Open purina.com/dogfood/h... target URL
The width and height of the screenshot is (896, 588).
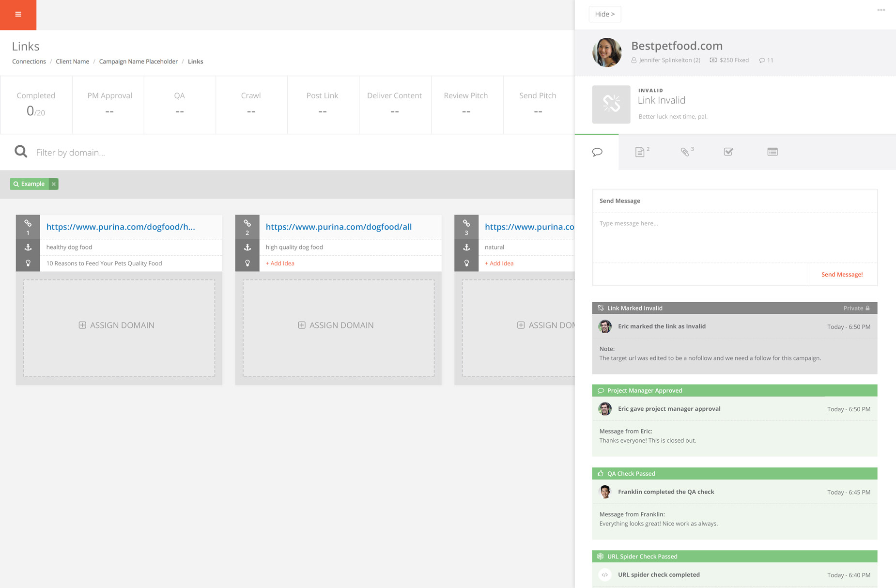click(x=121, y=227)
